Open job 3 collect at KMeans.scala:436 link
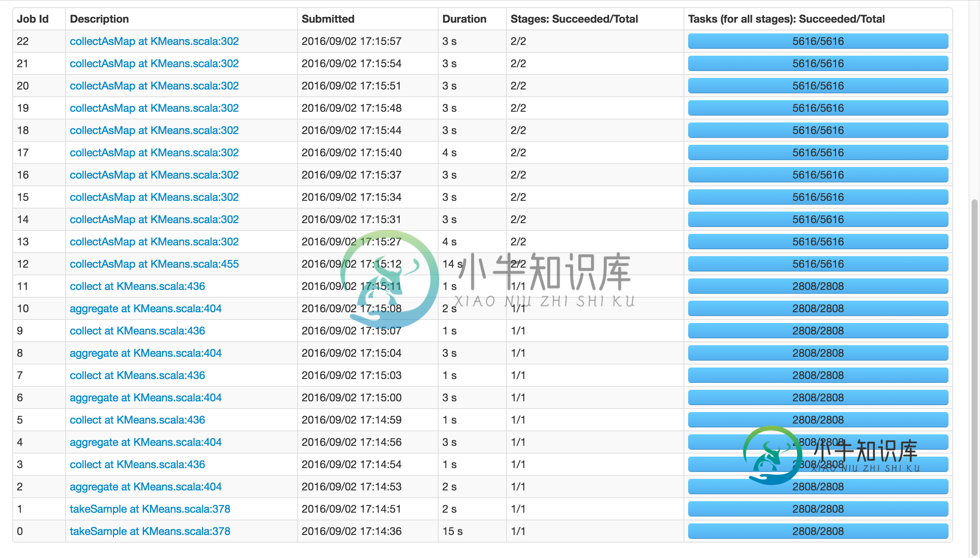Viewport: 980px width, 558px height. click(137, 464)
